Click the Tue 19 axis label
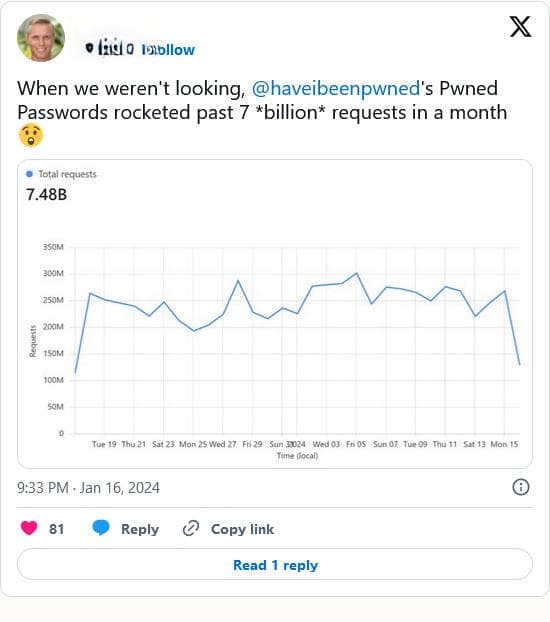The image size is (550, 622). point(104,444)
